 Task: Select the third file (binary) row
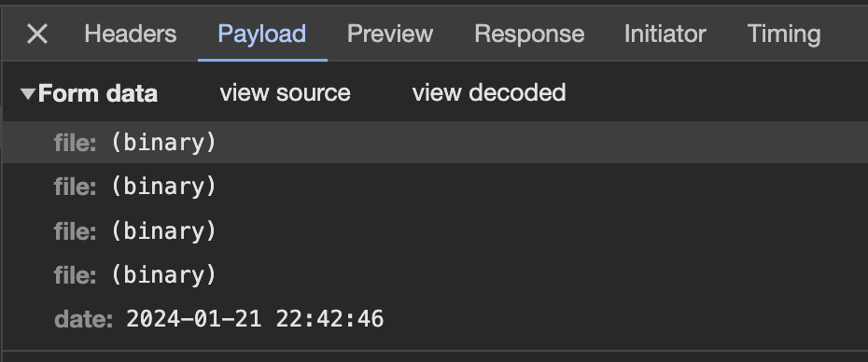[x=435, y=230]
